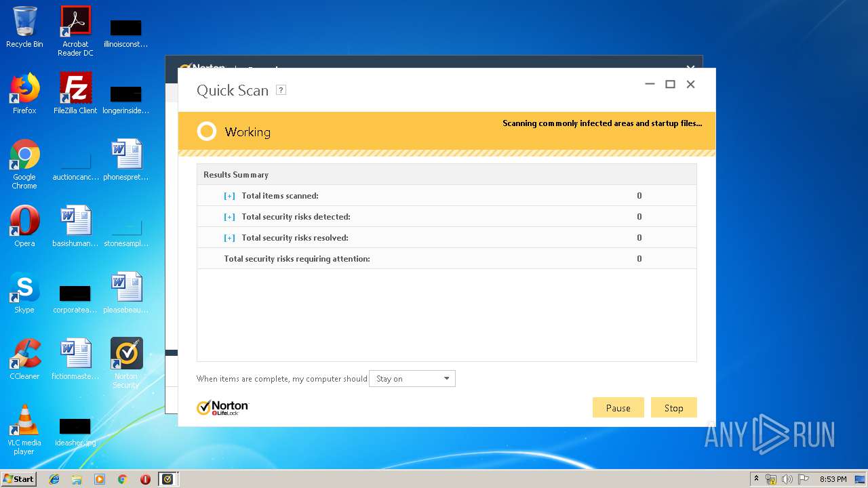Open the Quick Scan help icon
The height and width of the screenshot is (488, 868).
(281, 90)
